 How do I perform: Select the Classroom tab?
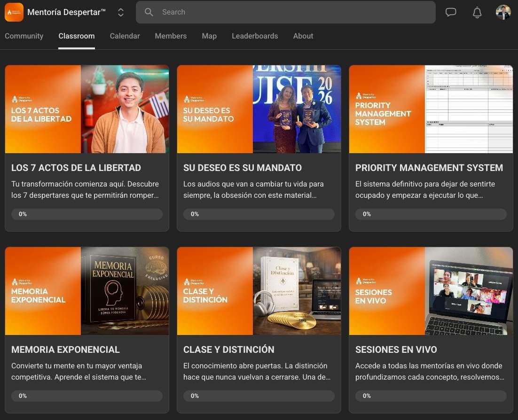(x=76, y=36)
